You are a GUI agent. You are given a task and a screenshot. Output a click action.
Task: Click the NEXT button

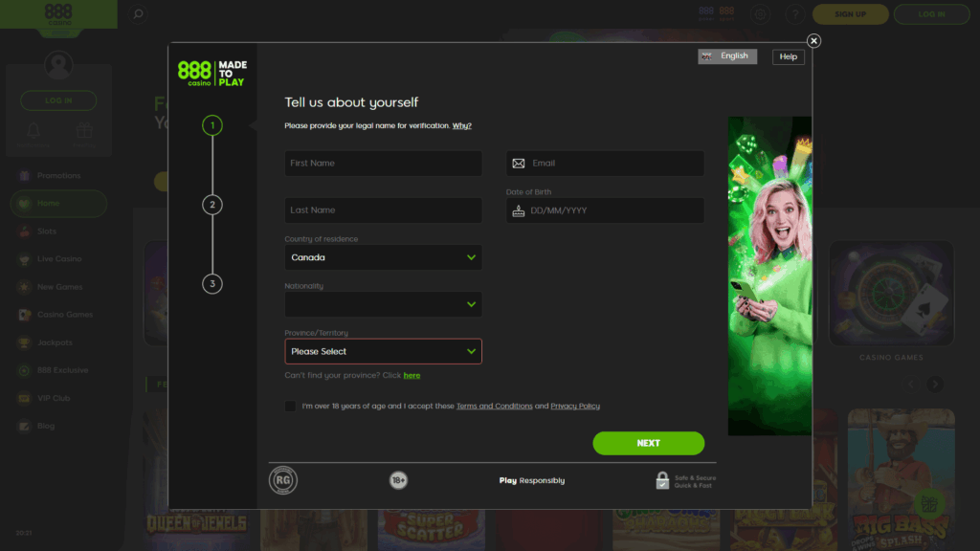(648, 443)
